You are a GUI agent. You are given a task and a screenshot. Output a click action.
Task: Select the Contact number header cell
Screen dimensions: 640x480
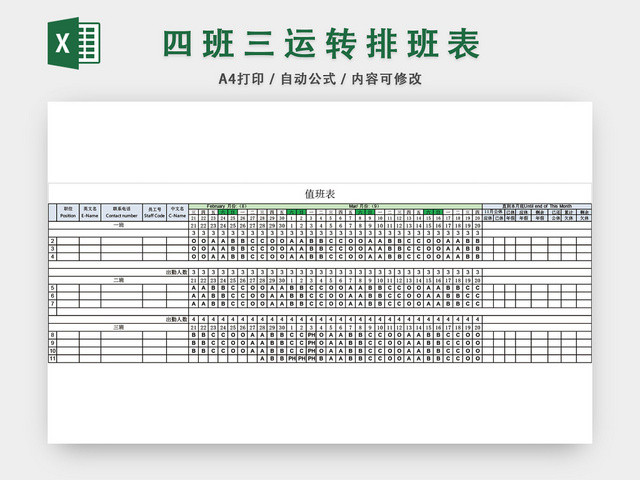(x=122, y=212)
